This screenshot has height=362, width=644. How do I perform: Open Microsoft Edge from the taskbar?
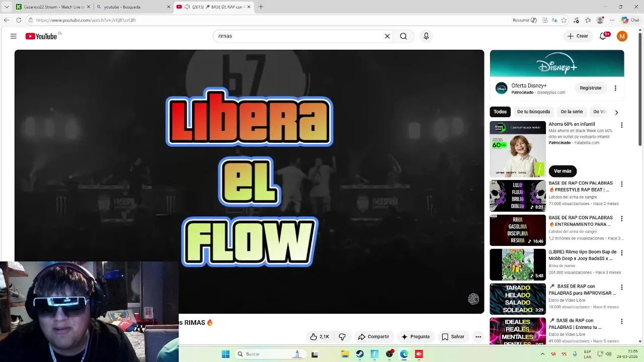click(x=404, y=354)
